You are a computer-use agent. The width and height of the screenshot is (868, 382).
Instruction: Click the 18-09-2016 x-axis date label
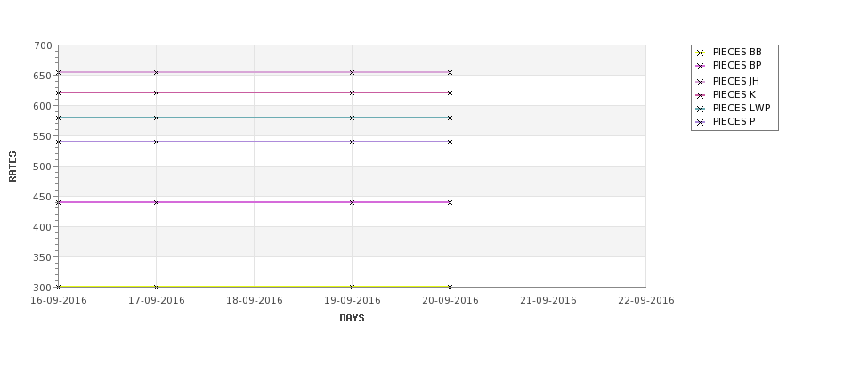coord(254,301)
